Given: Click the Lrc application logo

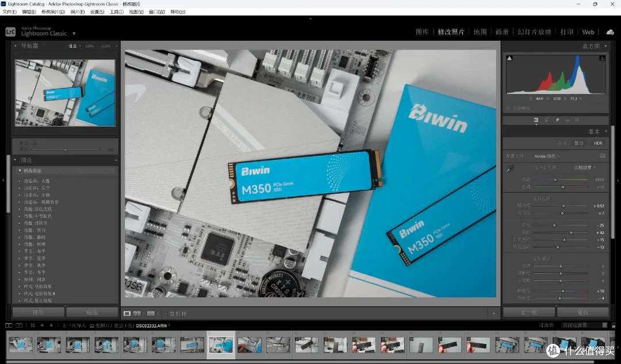Looking at the screenshot, I should click(10, 31).
